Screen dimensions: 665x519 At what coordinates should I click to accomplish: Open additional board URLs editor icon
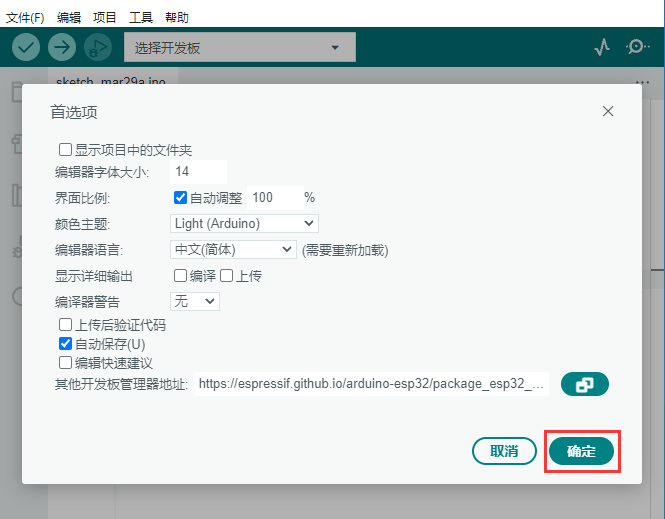584,384
